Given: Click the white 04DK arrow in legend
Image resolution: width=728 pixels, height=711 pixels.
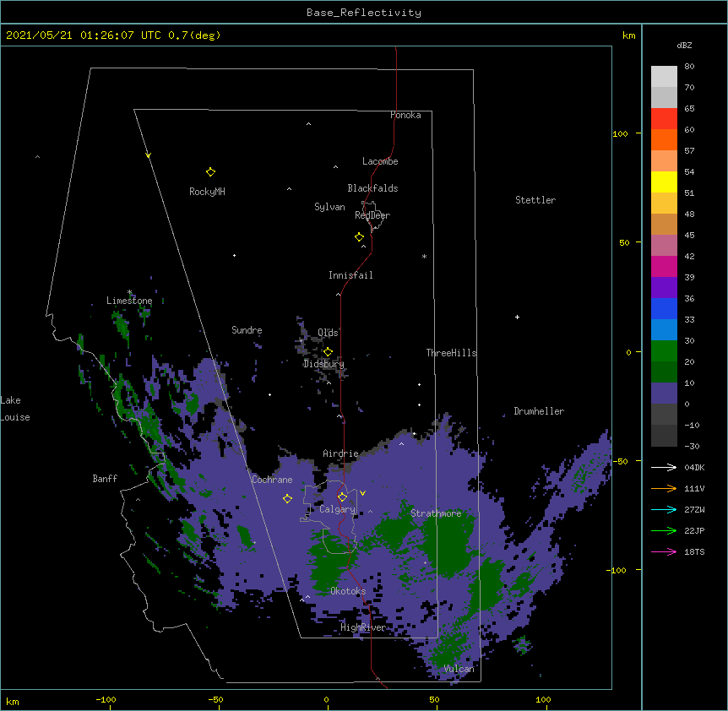Looking at the screenshot, I should point(664,467).
